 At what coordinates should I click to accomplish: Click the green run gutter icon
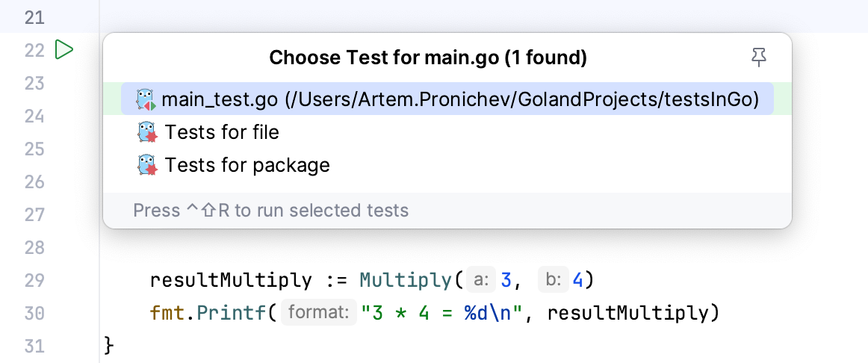64,51
